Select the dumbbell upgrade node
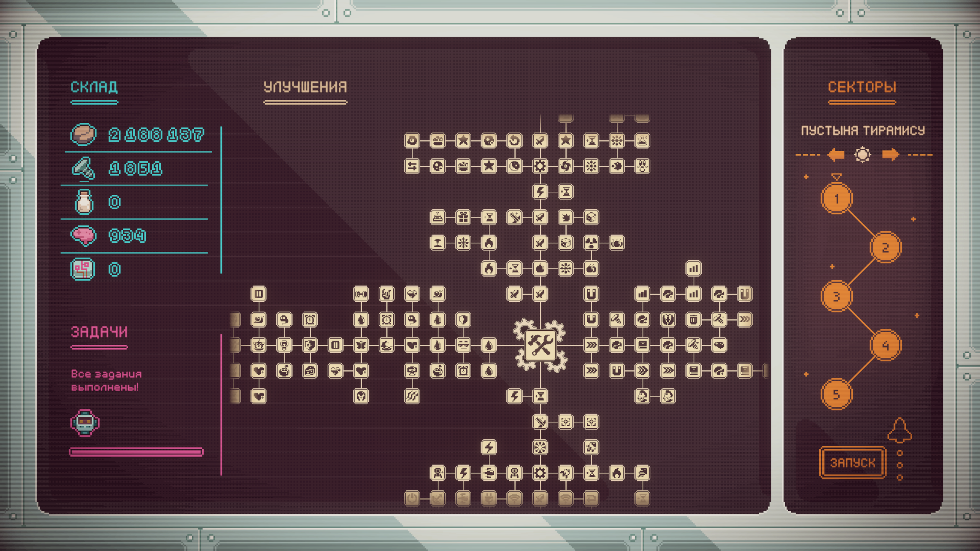Image resolution: width=980 pixels, height=551 pixels. [x=361, y=294]
